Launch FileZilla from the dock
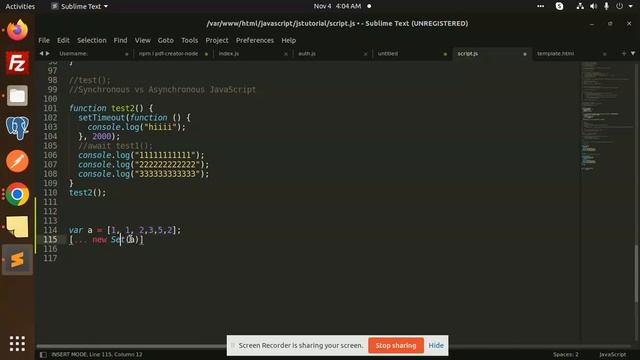640x360 pixels. [x=17, y=63]
